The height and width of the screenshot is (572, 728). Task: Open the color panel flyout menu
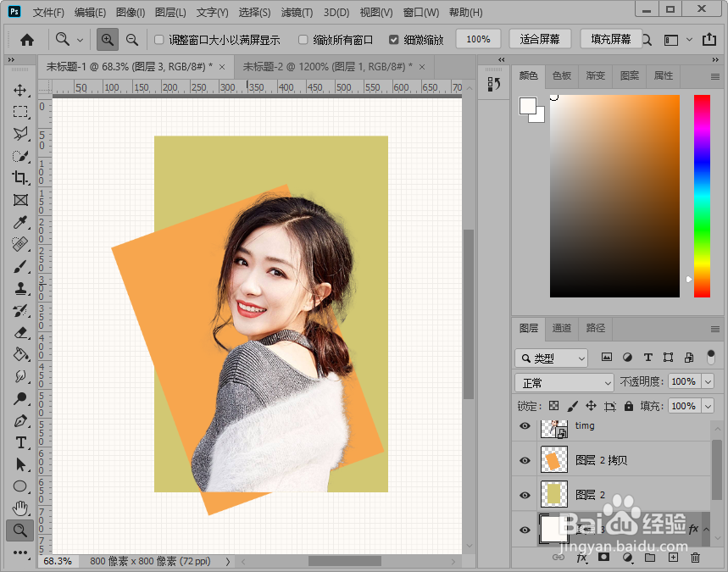[x=715, y=76]
